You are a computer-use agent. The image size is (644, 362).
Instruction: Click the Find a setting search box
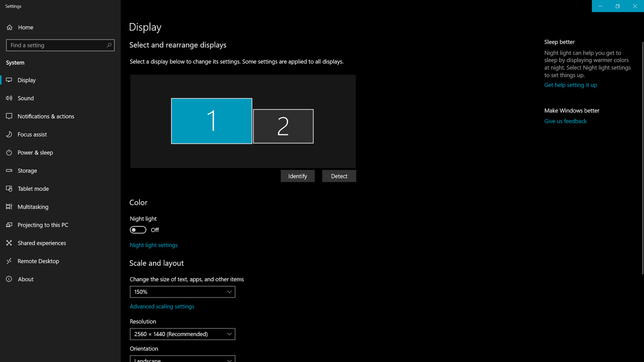(60, 45)
